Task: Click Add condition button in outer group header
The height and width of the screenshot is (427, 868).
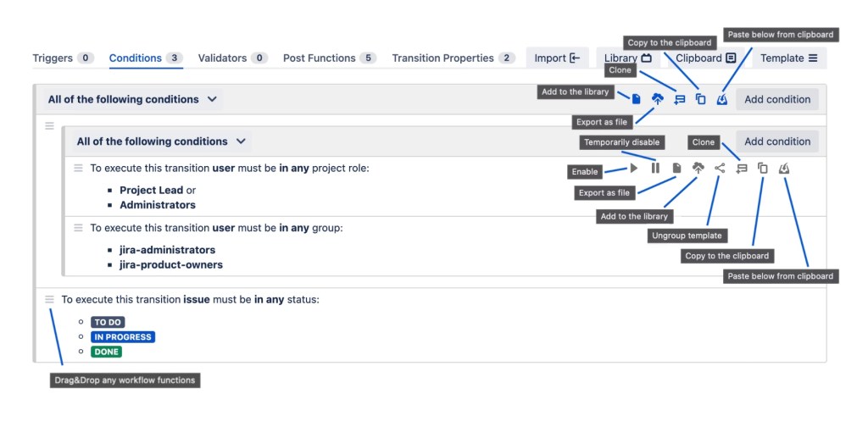Action: click(776, 99)
